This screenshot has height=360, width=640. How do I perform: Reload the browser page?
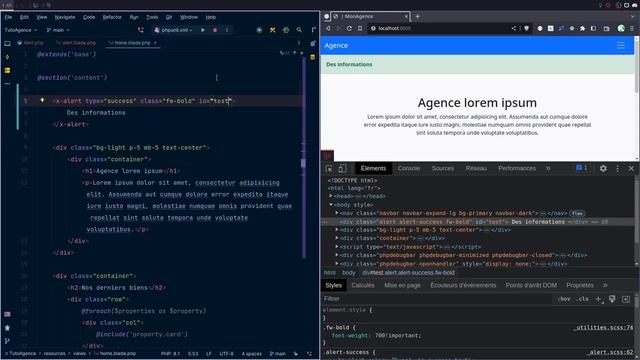349,28
